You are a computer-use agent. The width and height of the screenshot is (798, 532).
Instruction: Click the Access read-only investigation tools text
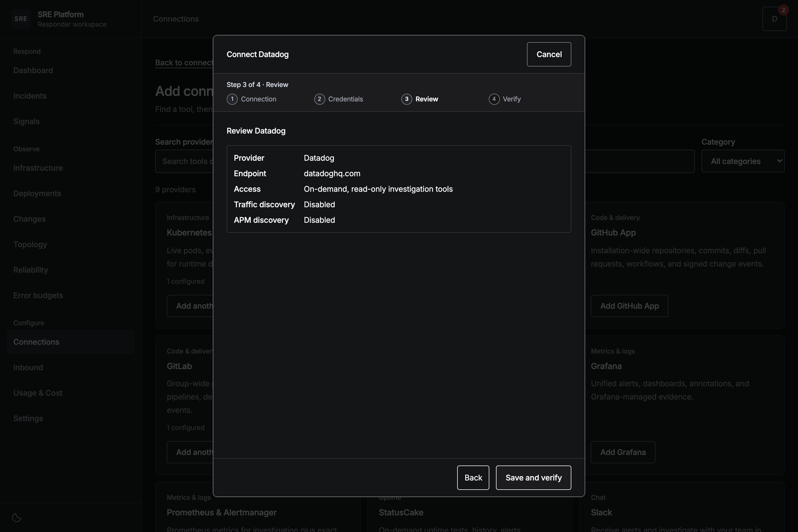tap(378, 189)
